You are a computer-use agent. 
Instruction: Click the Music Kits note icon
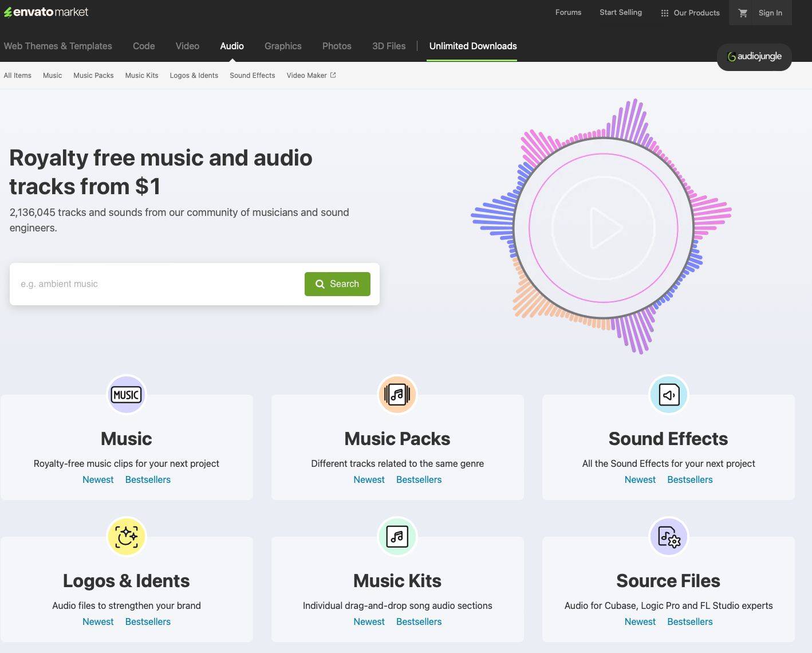pyautogui.click(x=397, y=537)
